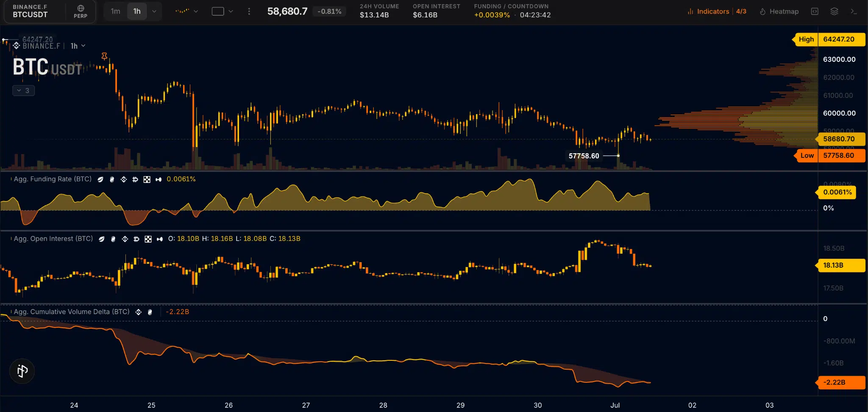Click the 0.0061% value beside Funding Rate title
The height and width of the screenshot is (412, 868).
point(181,179)
